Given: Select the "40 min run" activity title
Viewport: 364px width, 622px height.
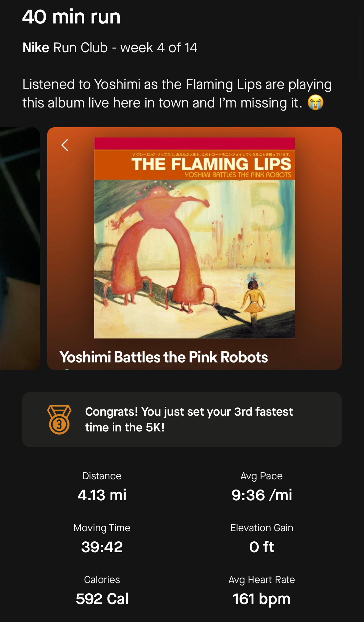Looking at the screenshot, I should [x=71, y=17].
